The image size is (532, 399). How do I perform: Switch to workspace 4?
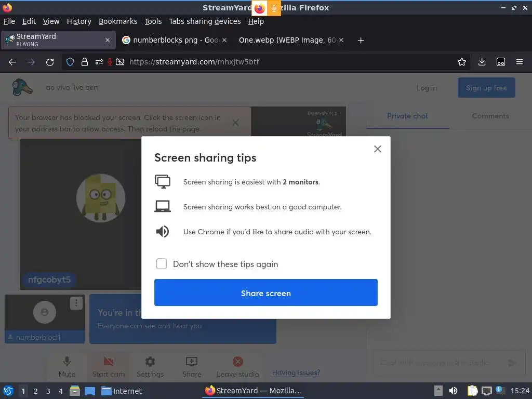pyautogui.click(x=61, y=391)
